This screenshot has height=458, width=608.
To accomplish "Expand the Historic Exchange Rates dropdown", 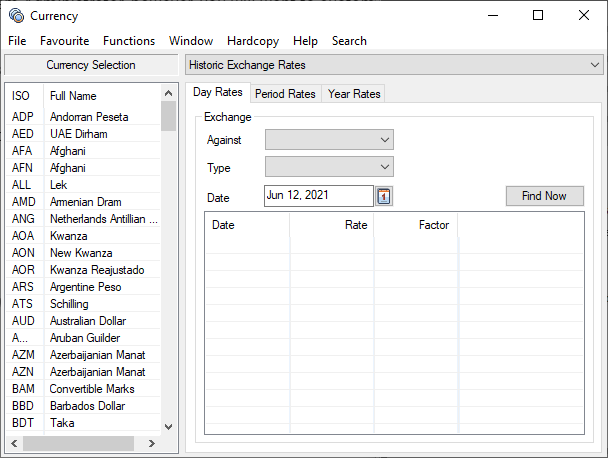I will (394, 65).
